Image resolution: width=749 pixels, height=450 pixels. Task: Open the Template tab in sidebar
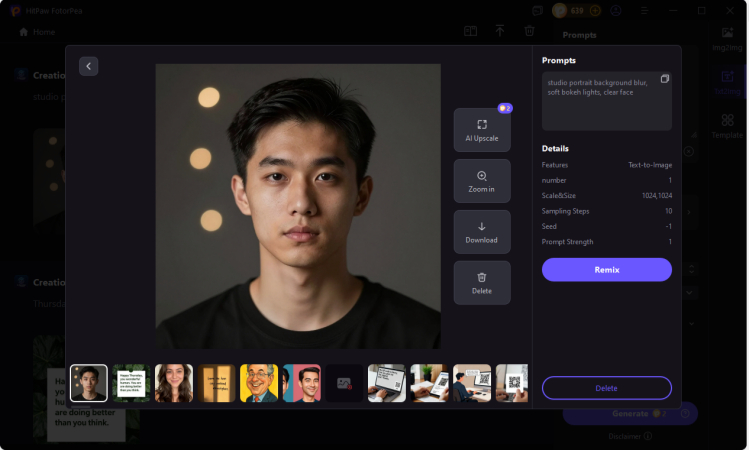(728, 127)
